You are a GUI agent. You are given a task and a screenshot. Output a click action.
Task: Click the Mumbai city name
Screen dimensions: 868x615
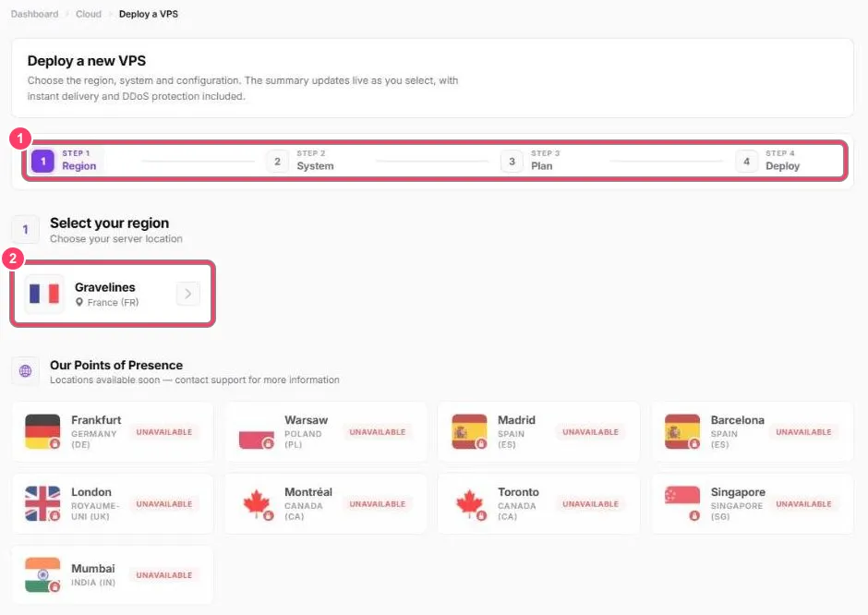(93, 568)
